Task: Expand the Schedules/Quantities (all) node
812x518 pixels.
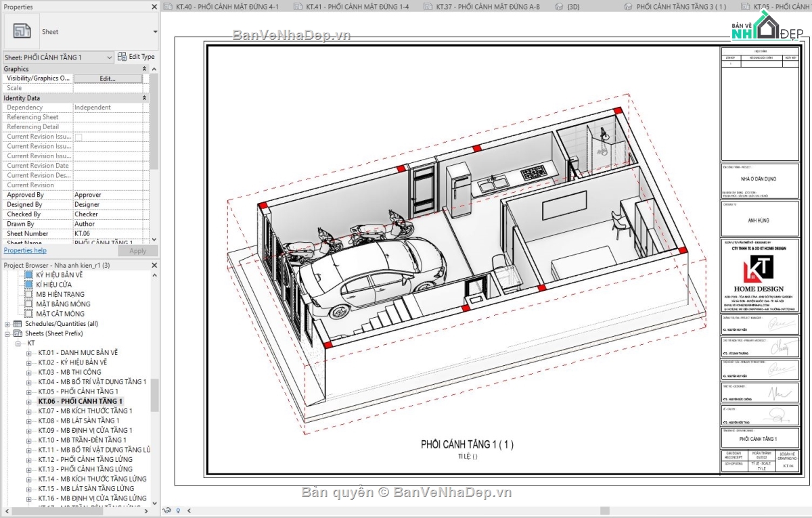Action: click(x=7, y=324)
